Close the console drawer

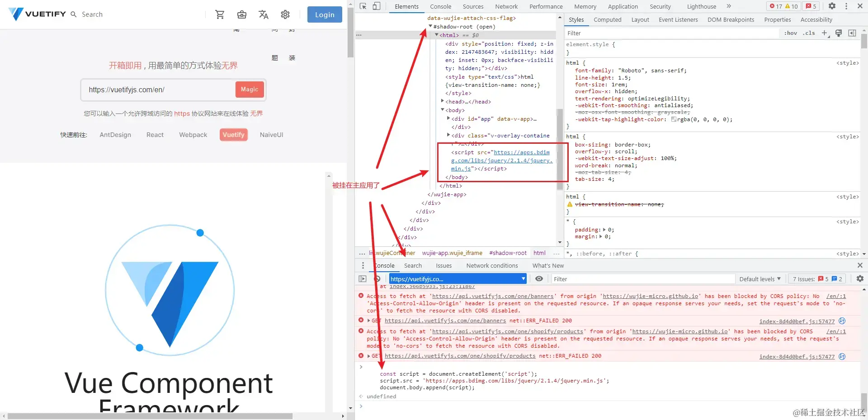(860, 265)
